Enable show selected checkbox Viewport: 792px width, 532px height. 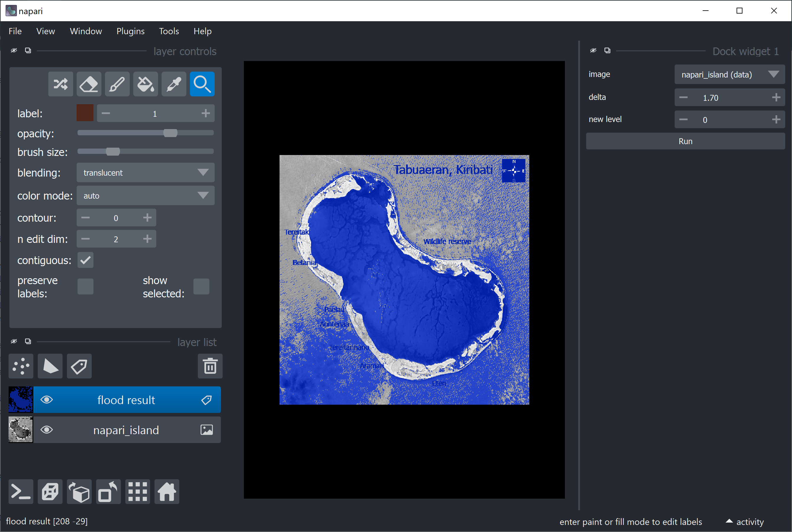tap(201, 287)
